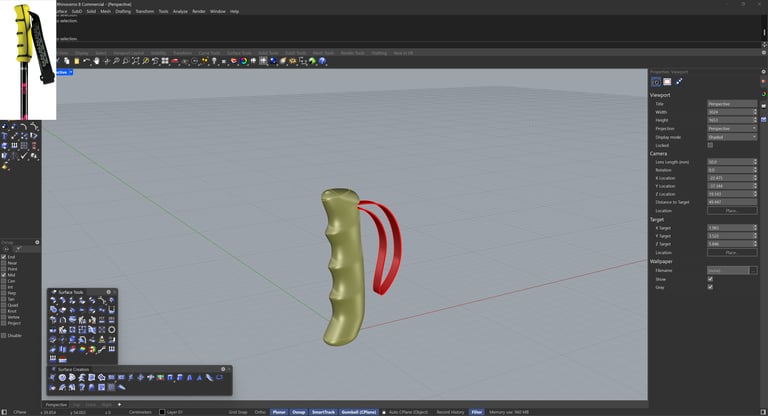Click Place button for camera location
768x416 pixels.
pos(732,211)
